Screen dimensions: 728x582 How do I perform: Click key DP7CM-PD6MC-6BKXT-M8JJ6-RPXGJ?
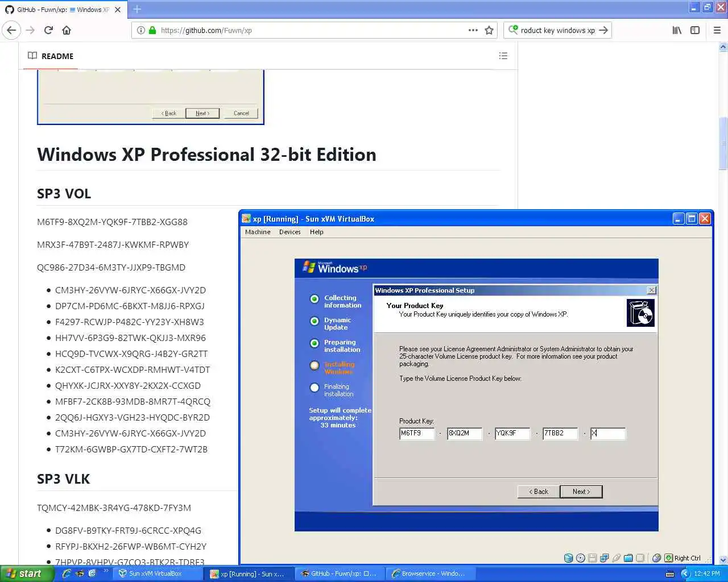130,306
